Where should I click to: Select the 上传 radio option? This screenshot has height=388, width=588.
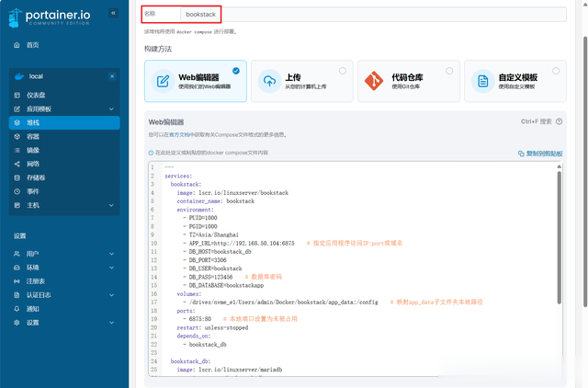point(343,71)
